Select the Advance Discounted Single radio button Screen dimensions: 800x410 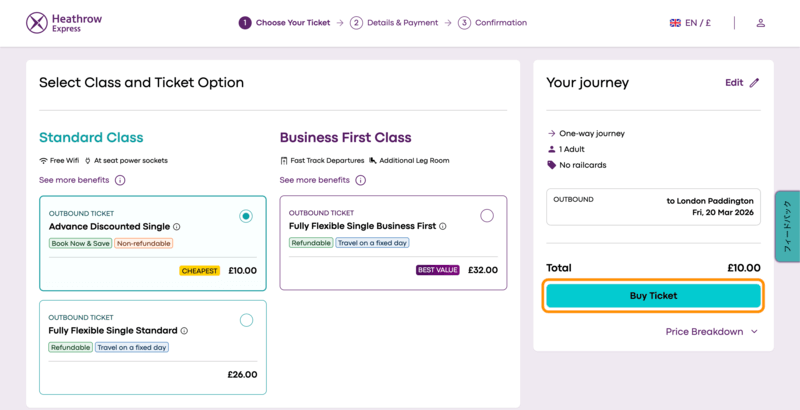click(x=246, y=216)
